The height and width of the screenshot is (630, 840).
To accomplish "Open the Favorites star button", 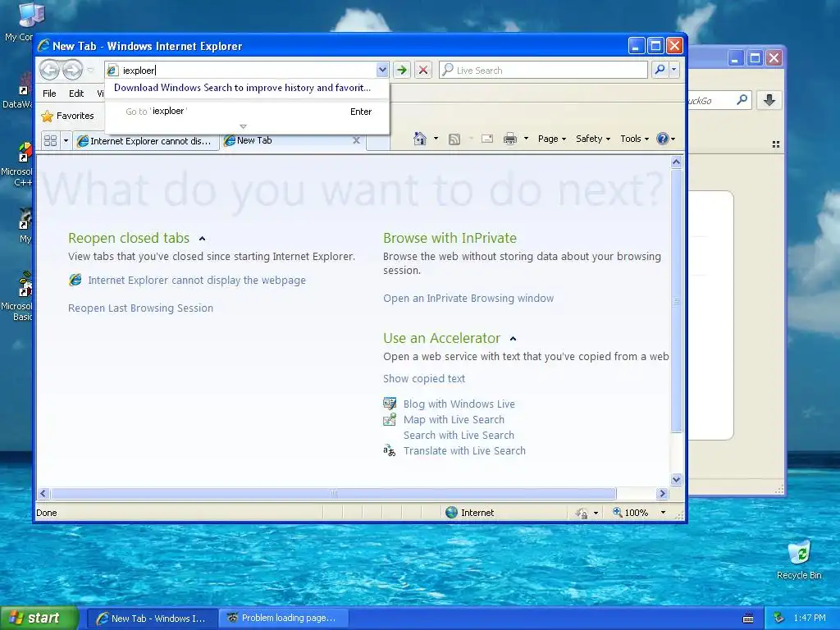I will [67, 116].
